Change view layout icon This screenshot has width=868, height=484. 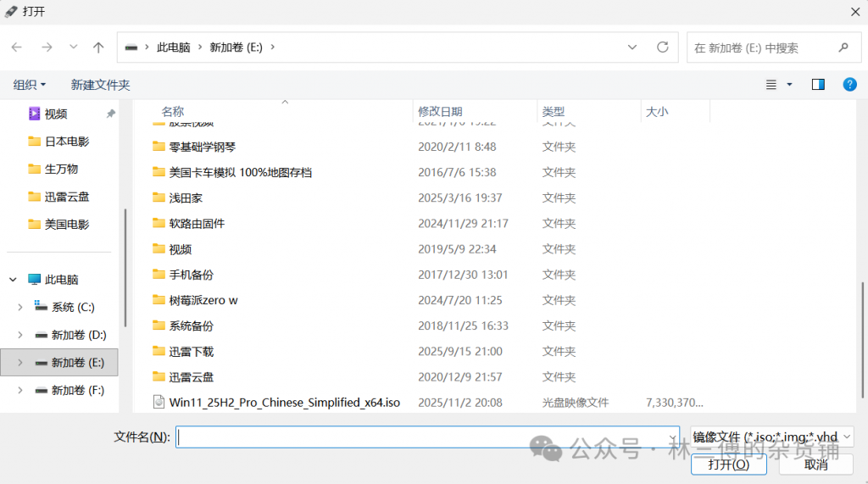(x=771, y=85)
